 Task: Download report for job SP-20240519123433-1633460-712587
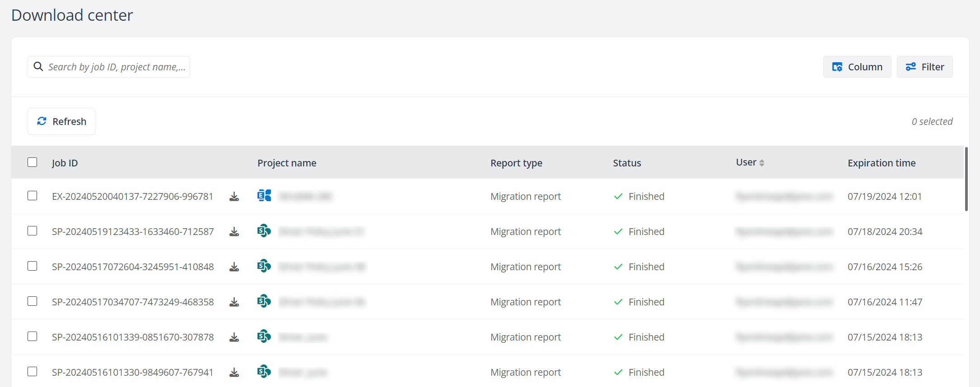tap(234, 232)
